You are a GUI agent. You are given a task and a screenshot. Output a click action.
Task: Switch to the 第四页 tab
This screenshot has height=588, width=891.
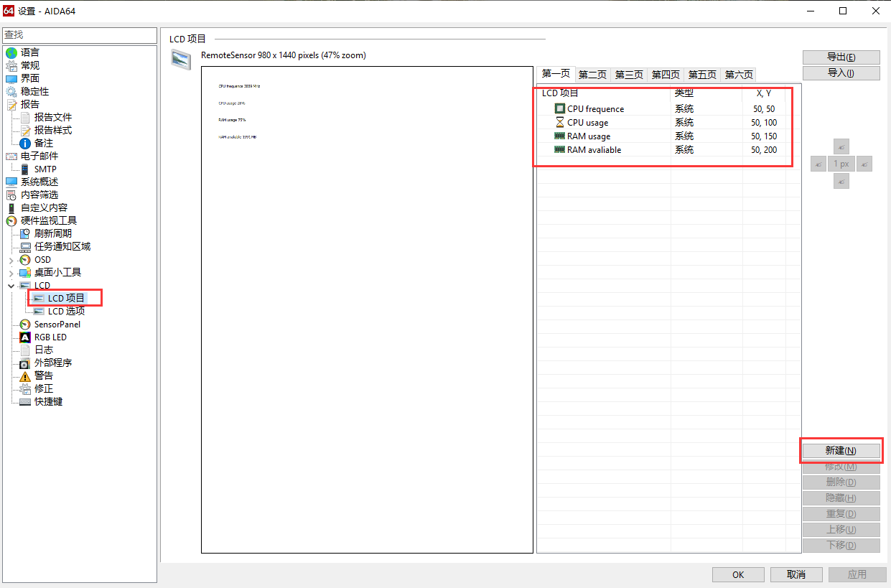click(666, 75)
